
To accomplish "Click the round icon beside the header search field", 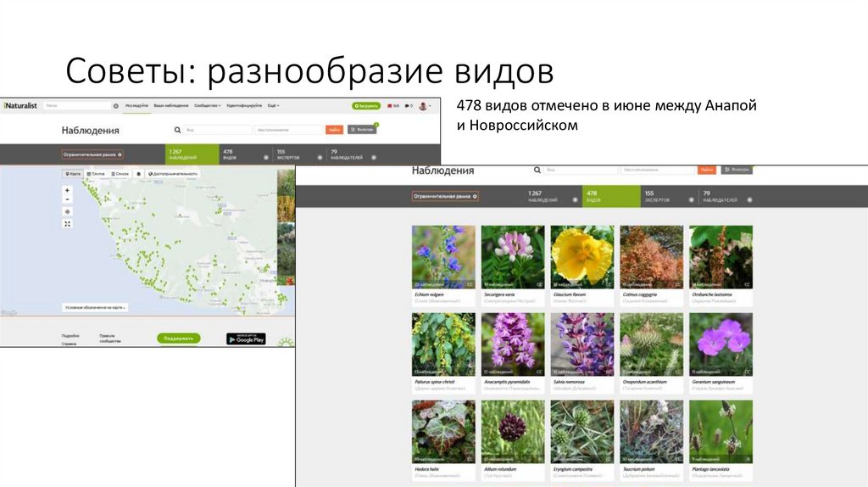I will [115, 106].
